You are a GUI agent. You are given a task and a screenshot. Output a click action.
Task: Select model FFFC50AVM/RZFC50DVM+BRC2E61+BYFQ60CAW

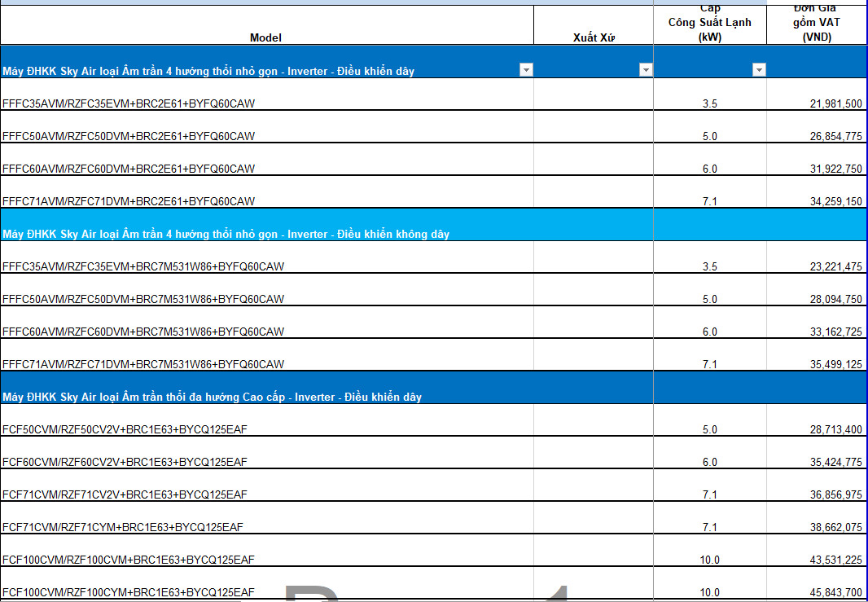(x=129, y=136)
